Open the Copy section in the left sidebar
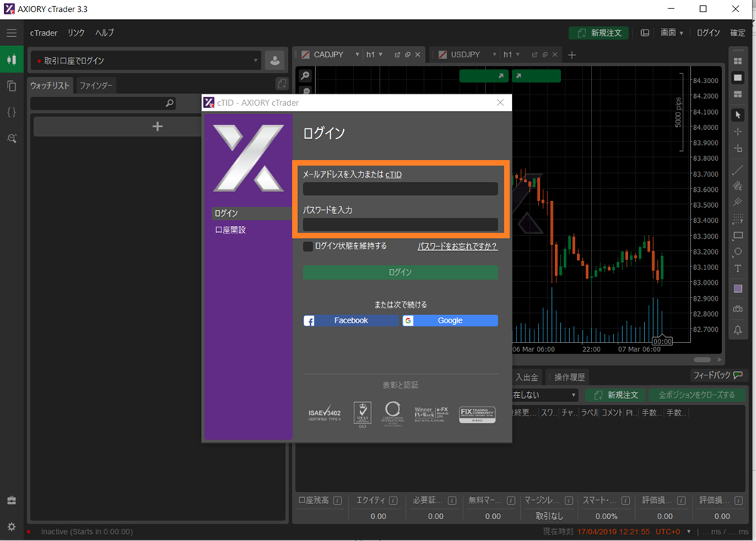The width and height of the screenshot is (756, 541). pos(11,85)
